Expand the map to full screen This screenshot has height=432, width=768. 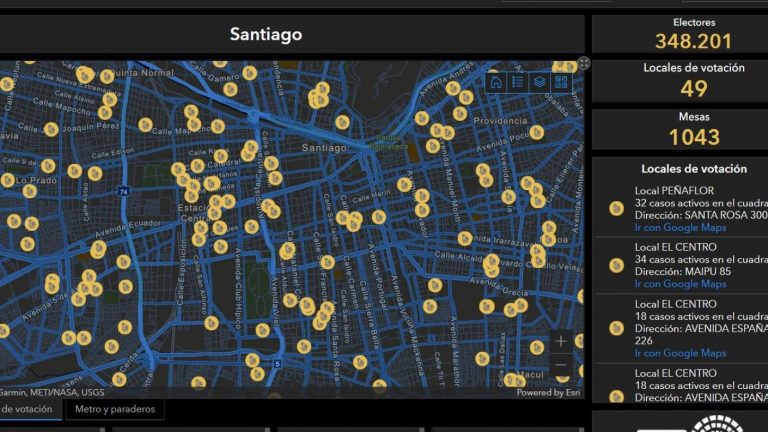coord(584,63)
